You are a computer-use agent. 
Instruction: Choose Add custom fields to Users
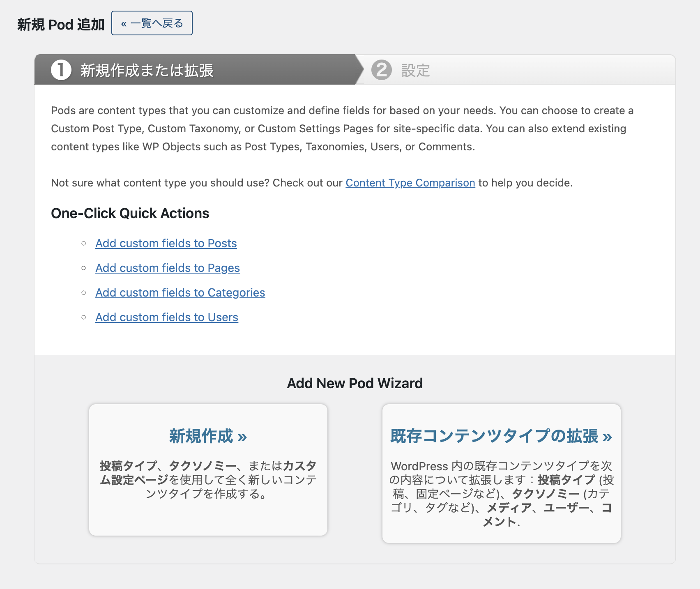[167, 317]
